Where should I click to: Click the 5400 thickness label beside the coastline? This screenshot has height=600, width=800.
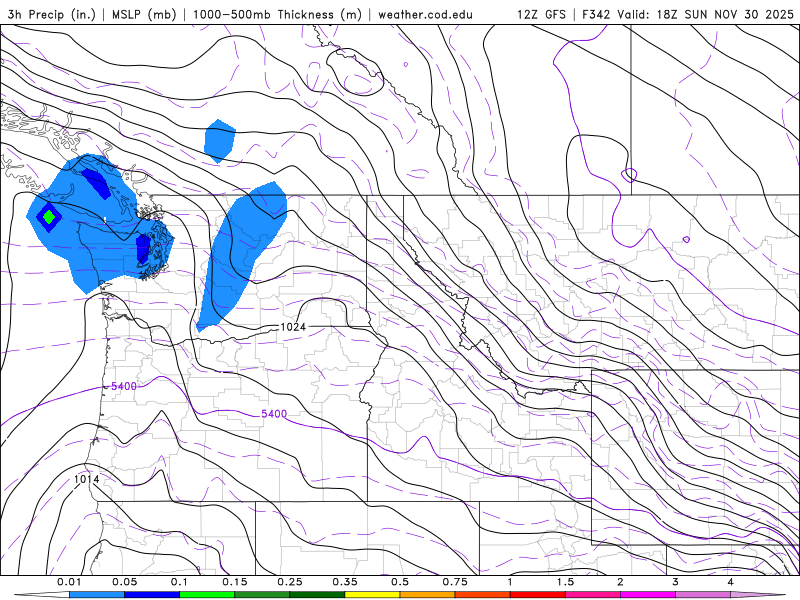(x=123, y=386)
